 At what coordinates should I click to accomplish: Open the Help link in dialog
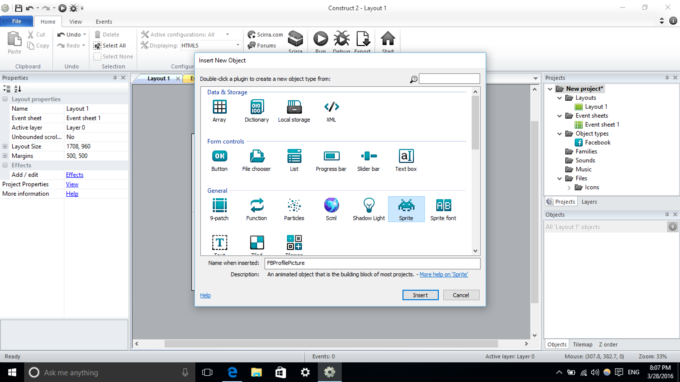(x=205, y=295)
